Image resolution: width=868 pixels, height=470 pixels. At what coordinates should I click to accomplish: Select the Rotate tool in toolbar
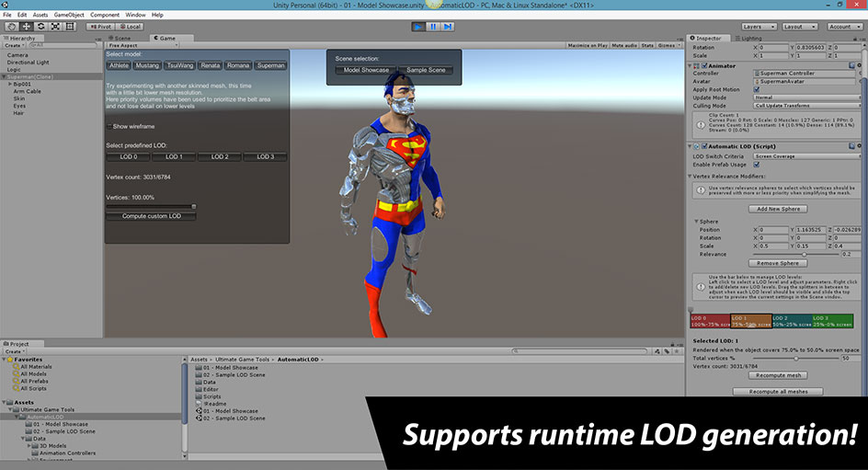pos(41,27)
